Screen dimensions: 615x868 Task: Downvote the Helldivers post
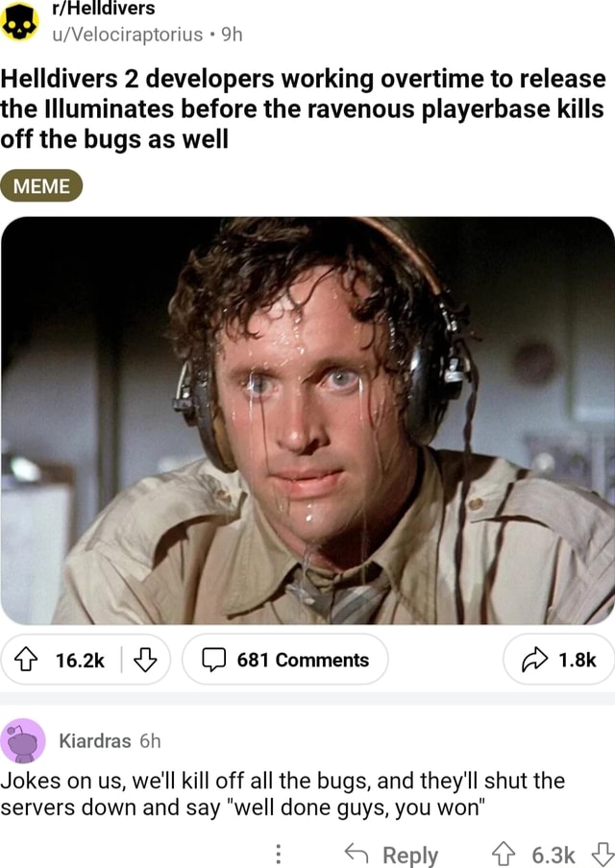[x=145, y=660]
